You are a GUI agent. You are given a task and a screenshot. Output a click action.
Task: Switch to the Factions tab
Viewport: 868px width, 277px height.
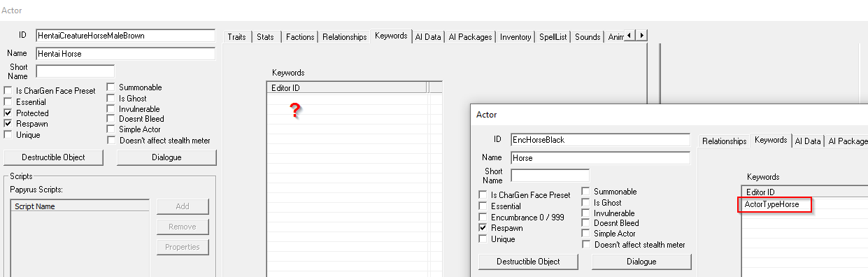click(x=300, y=37)
